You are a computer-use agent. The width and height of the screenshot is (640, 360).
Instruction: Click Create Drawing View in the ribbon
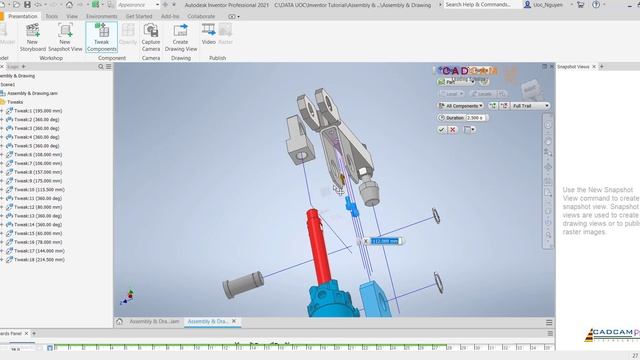(181, 38)
